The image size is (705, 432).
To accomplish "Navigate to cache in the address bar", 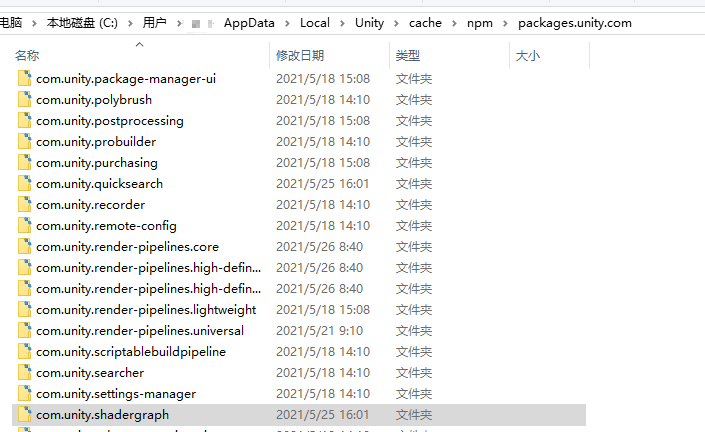I will [425, 22].
